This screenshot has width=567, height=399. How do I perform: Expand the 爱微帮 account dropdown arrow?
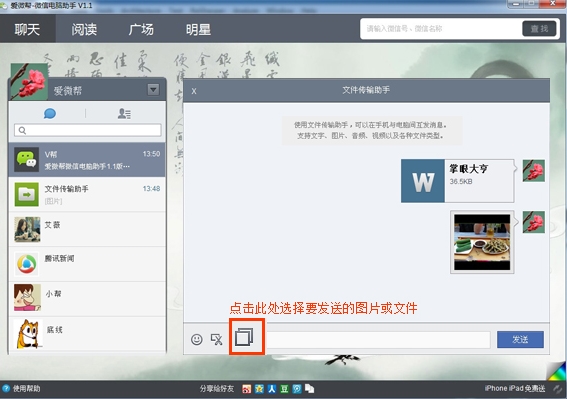[153, 89]
